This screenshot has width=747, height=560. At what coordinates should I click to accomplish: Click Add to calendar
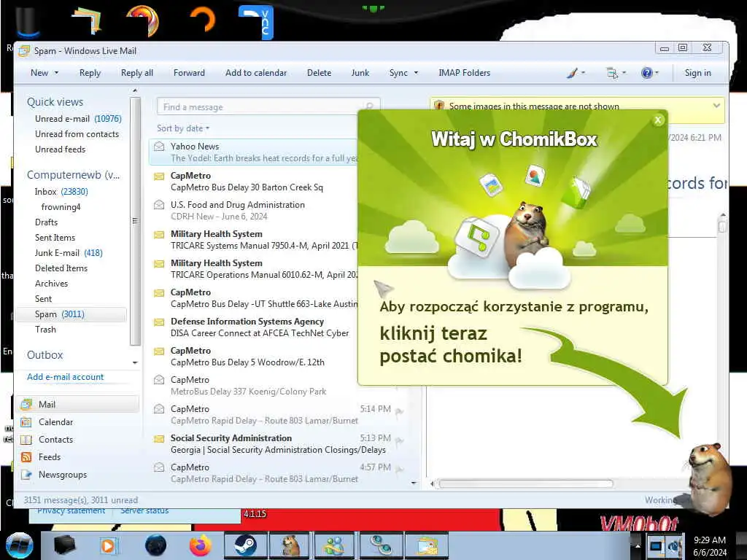click(x=256, y=73)
